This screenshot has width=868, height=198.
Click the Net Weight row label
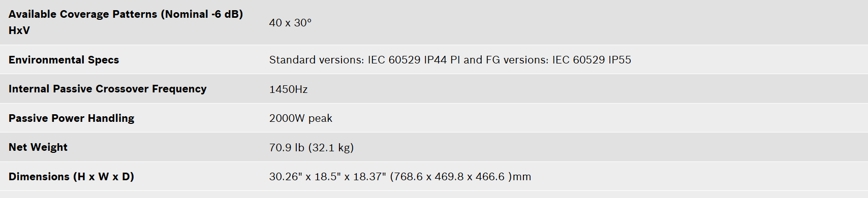38,147
